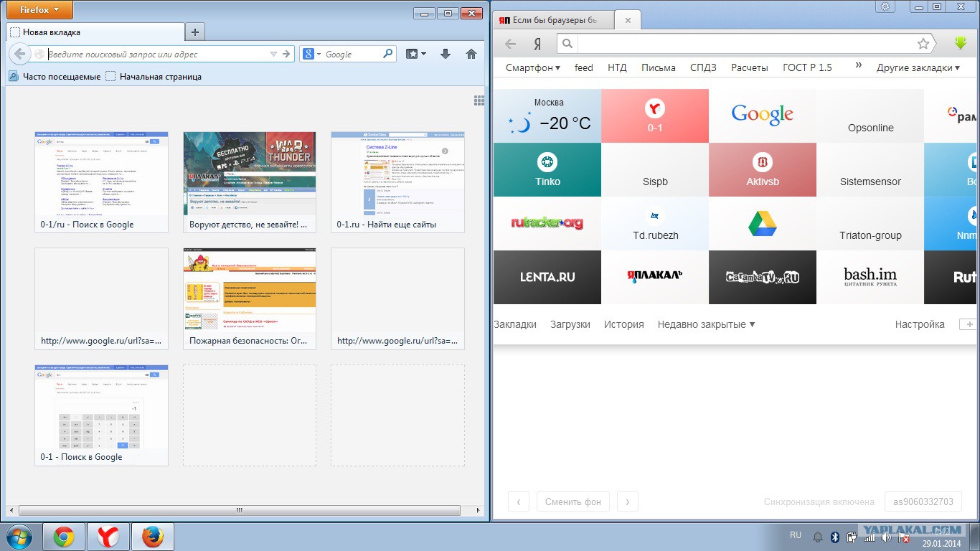The width and height of the screenshot is (980, 551).
Task: Open 'Начальная страница' bookmark in Firefox
Action: (154, 77)
